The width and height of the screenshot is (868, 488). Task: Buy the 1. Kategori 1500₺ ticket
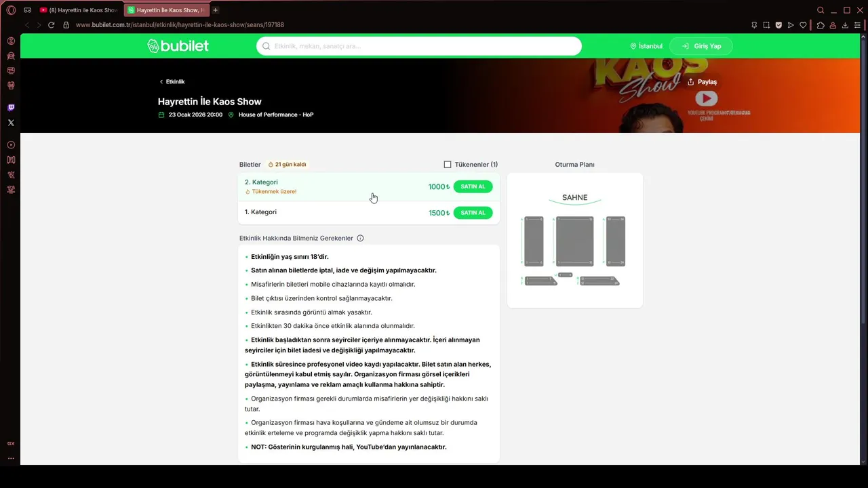[473, 213]
